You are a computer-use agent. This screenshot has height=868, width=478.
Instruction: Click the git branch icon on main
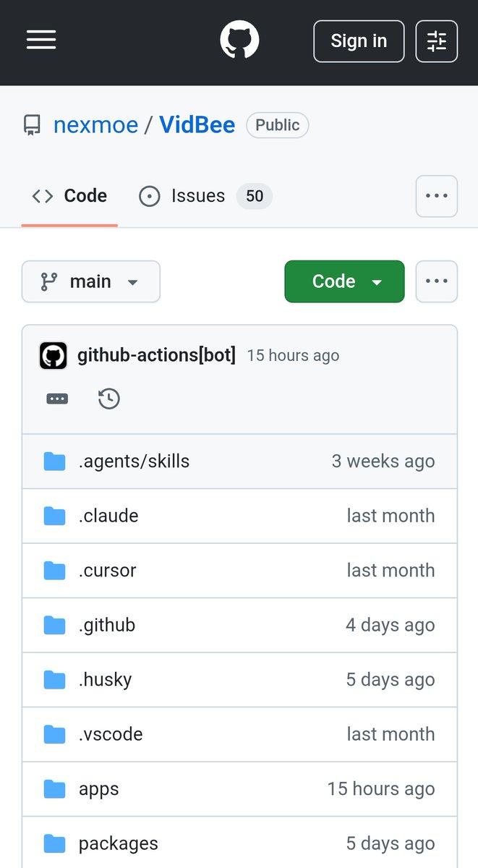tap(48, 281)
